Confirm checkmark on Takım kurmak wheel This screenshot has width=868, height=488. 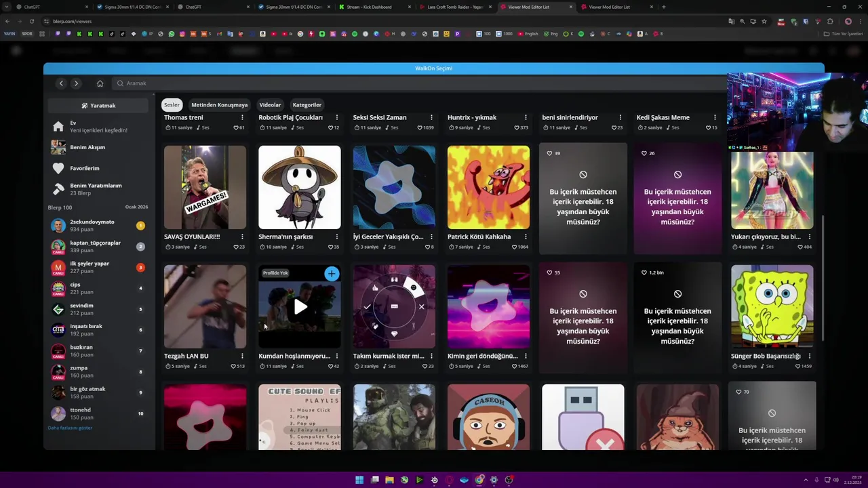tap(367, 307)
